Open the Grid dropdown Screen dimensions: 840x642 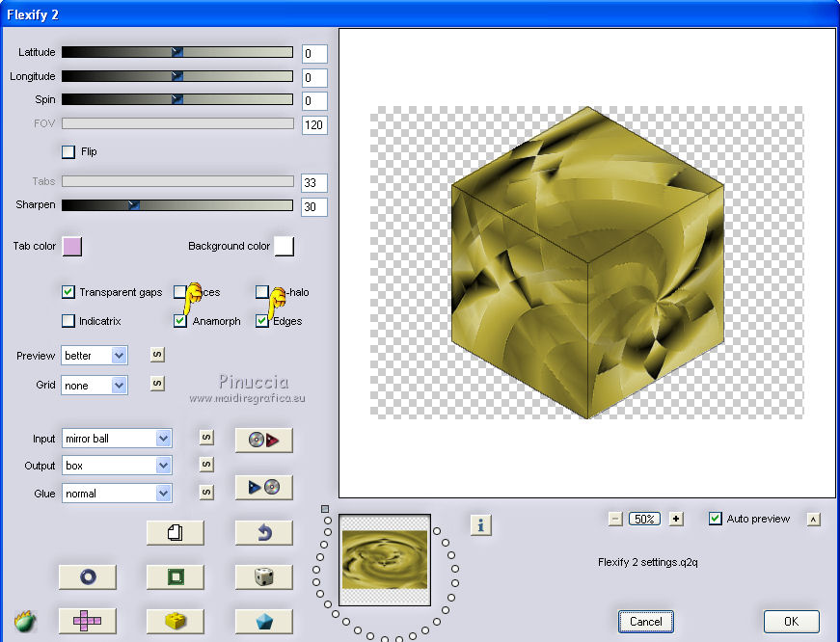[x=95, y=386]
